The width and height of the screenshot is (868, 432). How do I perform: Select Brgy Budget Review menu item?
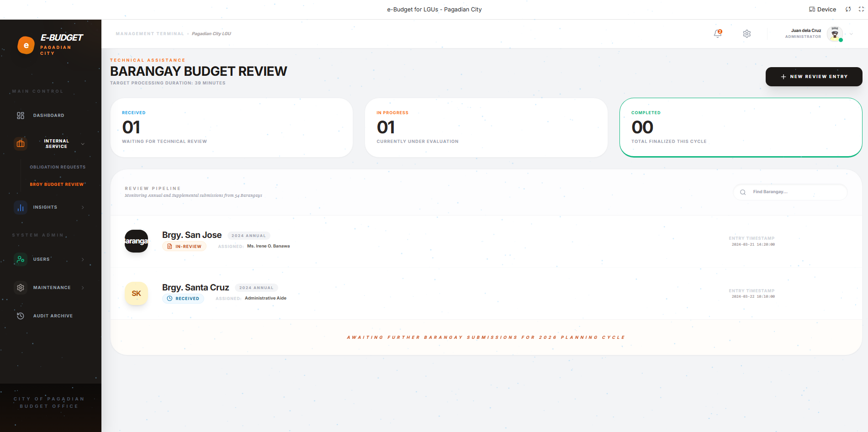(57, 184)
